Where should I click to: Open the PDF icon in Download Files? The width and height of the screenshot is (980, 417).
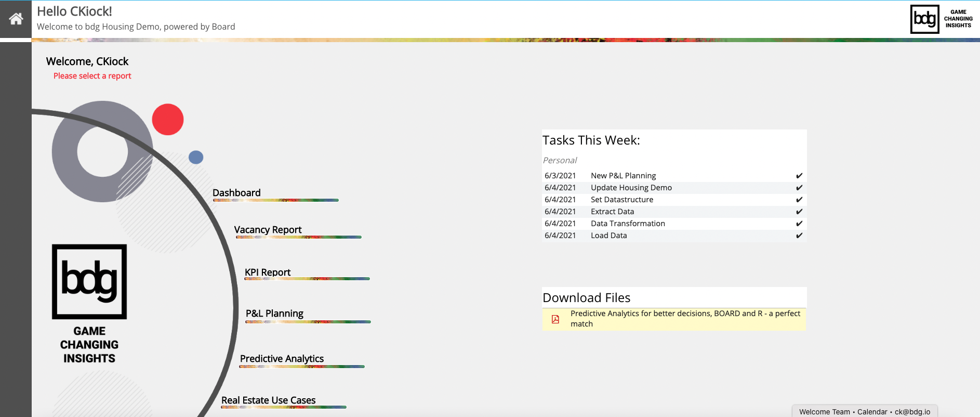point(555,319)
